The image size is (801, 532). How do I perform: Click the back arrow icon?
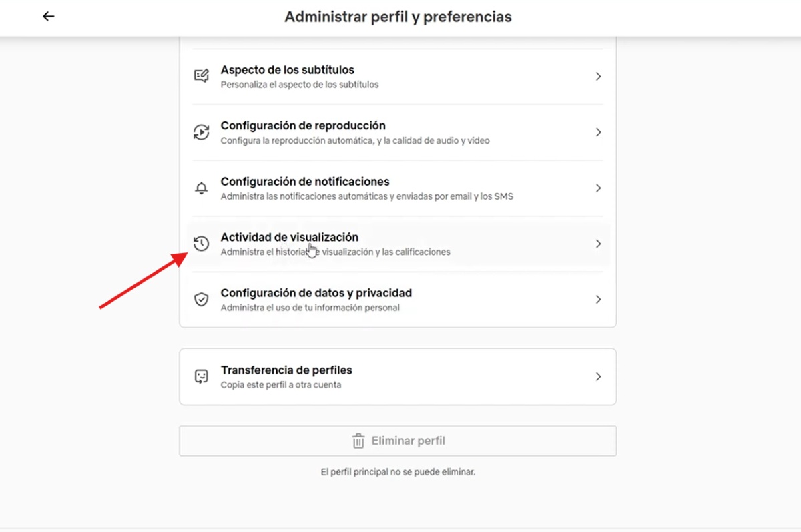(x=48, y=16)
